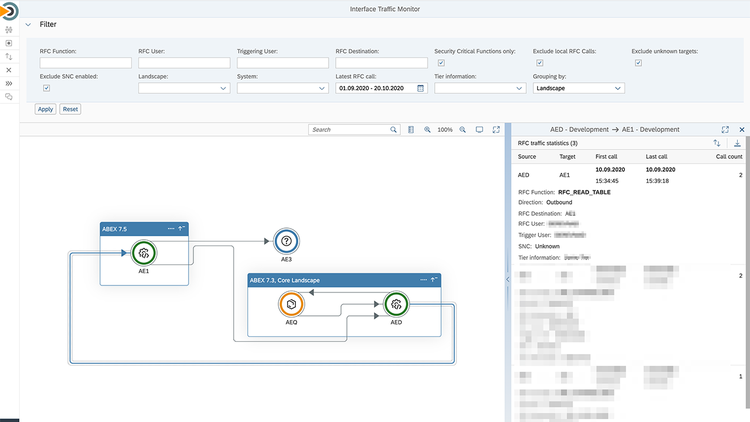This screenshot has height=422, width=750.
Task: Select the AEQ system node
Action: click(291, 304)
